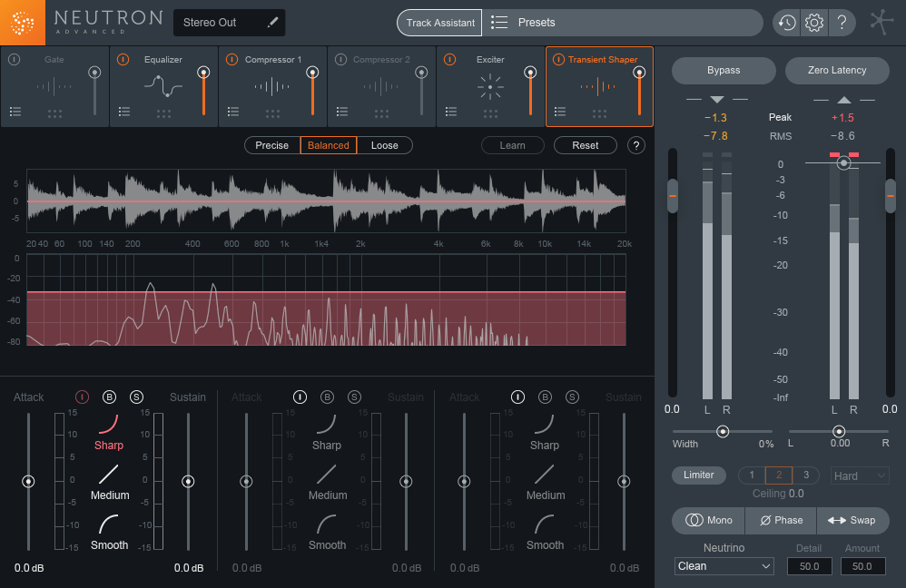Select the Balanced mode tab
Image resolution: width=906 pixels, height=588 pixels.
[x=329, y=145]
